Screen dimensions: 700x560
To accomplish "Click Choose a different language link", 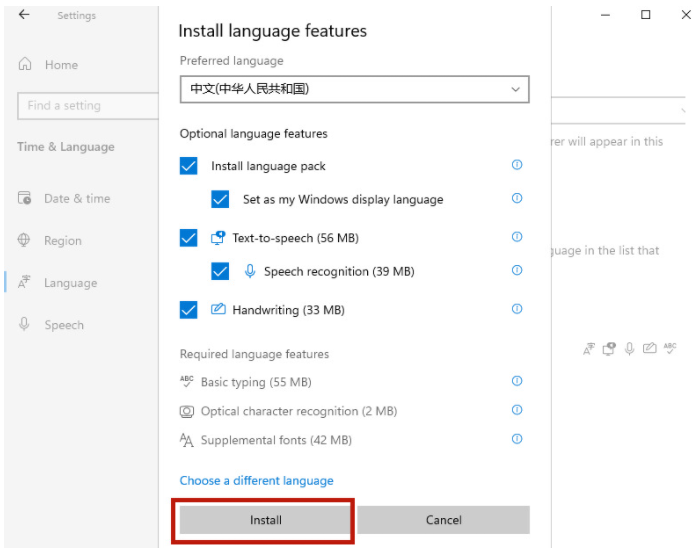I will pyautogui.click(x=256, y=481).
